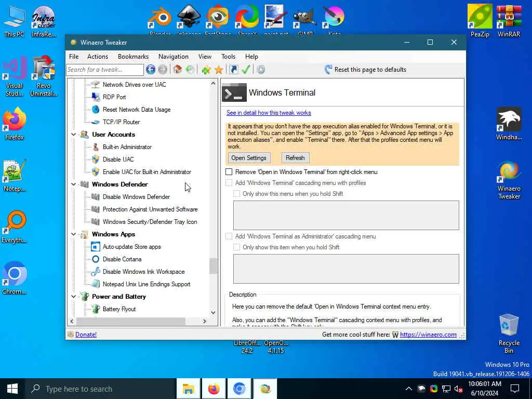Click the tree scroll down arrow

coord(213,313)
